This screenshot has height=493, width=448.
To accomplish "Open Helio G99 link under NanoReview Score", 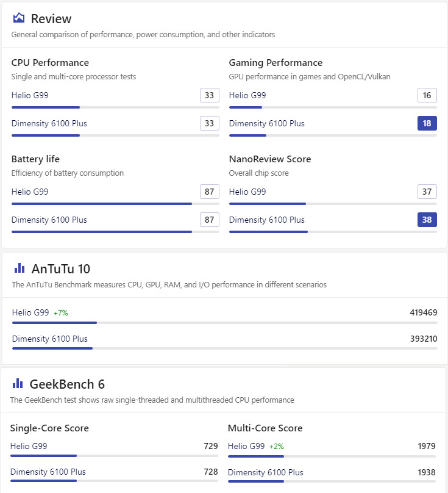I will [247, 192].
